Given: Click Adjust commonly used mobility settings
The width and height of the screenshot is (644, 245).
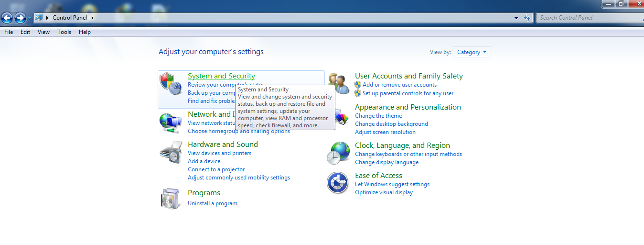Looking at the screenshot, I should [239, 178].
